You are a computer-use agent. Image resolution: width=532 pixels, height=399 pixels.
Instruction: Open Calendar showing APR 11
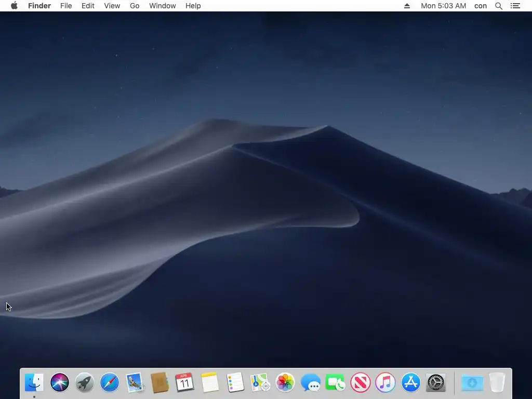184,382
